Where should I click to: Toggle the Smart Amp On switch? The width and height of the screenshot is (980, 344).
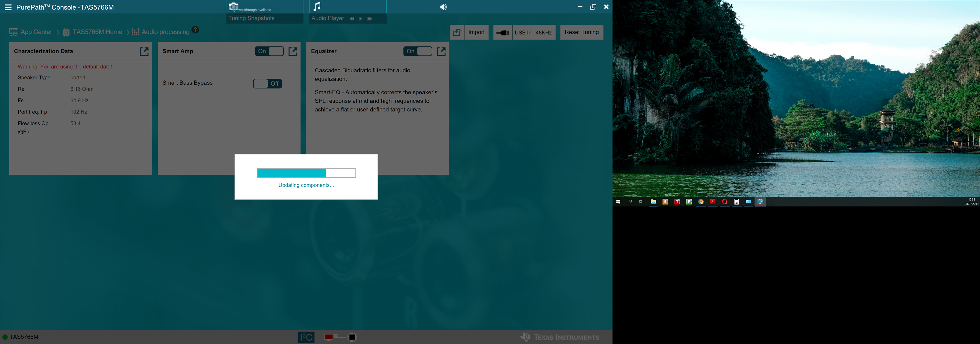tap(269, 51)
